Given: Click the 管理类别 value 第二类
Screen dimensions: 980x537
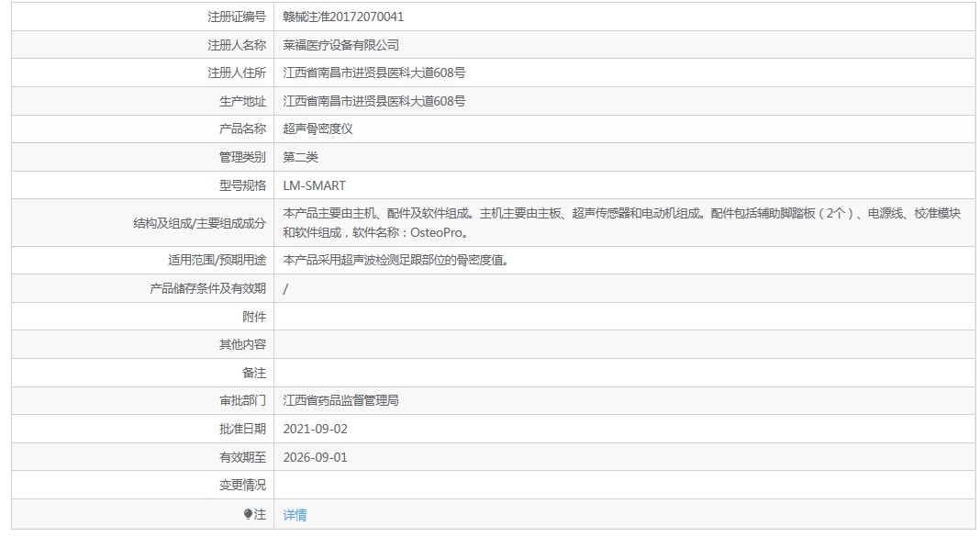Looking at the screenshot, I should click(x=301, y=157).
